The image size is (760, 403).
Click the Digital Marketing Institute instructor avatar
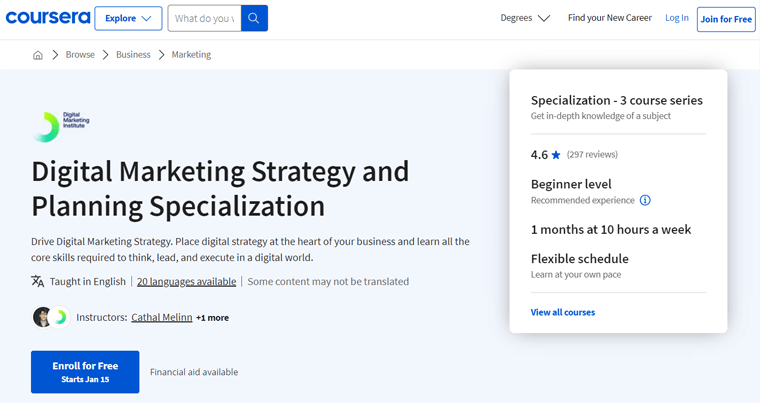coord(60,317)
